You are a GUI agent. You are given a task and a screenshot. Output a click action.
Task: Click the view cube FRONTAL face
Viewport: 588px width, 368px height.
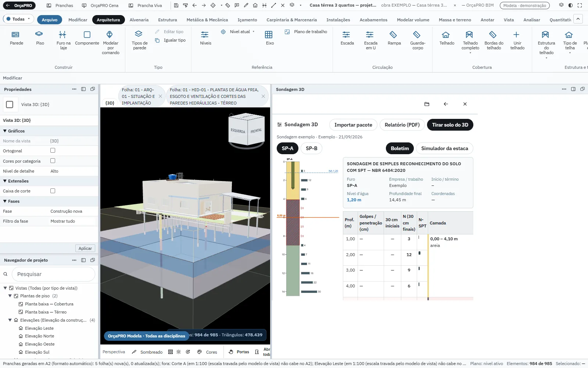pyautogui.click(x=256, y=131)
